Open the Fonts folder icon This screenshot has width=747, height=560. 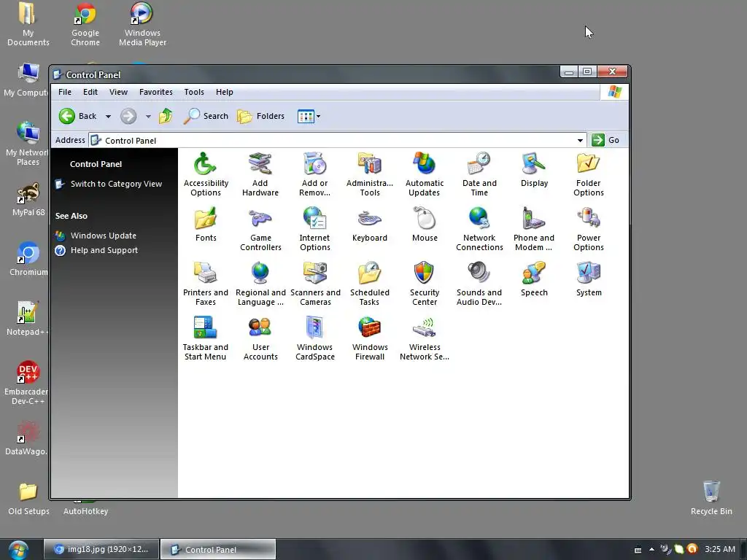[x=206, y=225]
